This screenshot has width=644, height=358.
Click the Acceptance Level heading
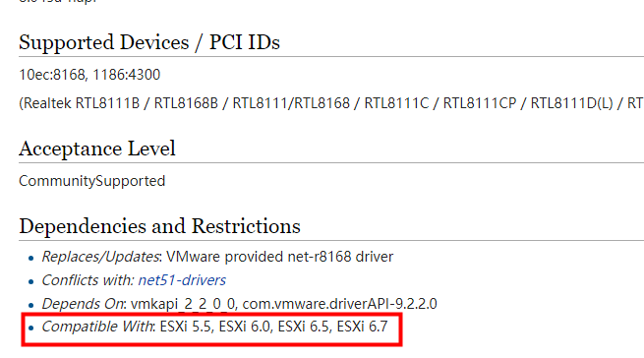point(97,149)
